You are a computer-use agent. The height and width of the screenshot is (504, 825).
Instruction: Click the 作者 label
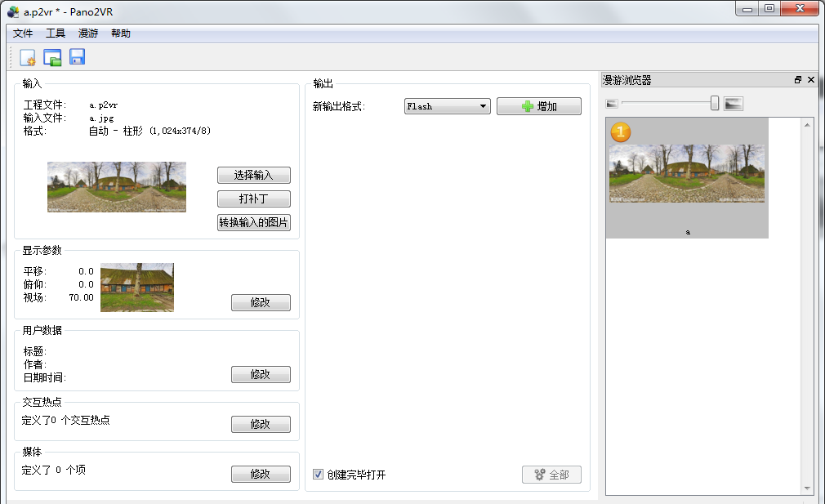click(35, 364)
